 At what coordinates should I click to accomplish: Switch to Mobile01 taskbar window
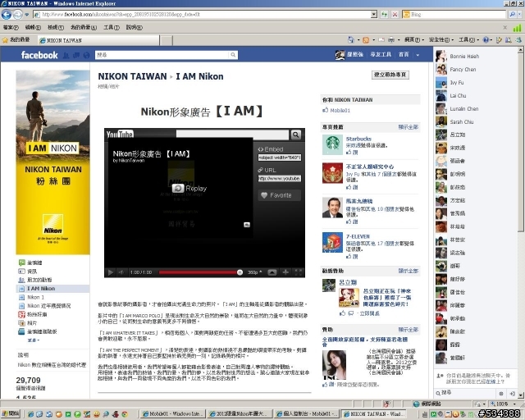coord(171,414)
